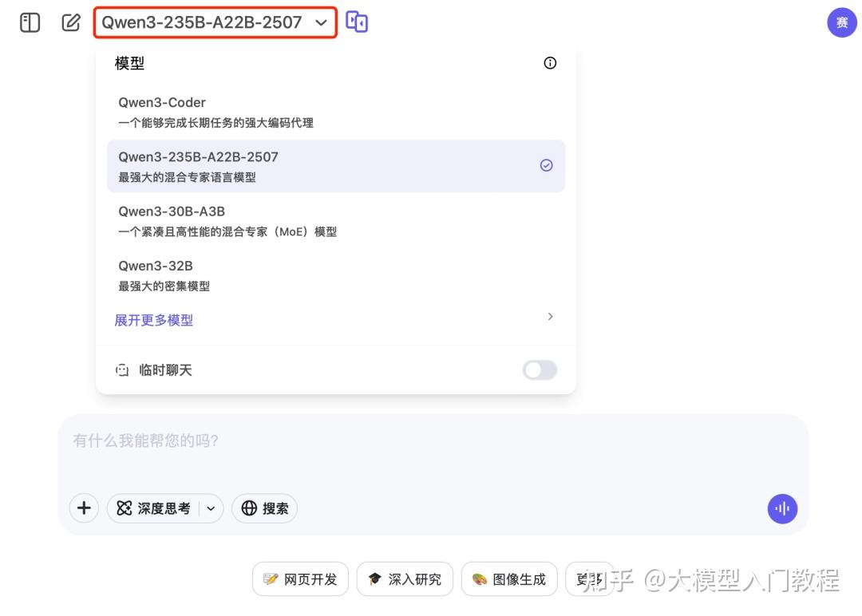Viewport: 862px width, 616px height.
Task: Select the Qwen3-32B model
Action: (x=336, y=275)
